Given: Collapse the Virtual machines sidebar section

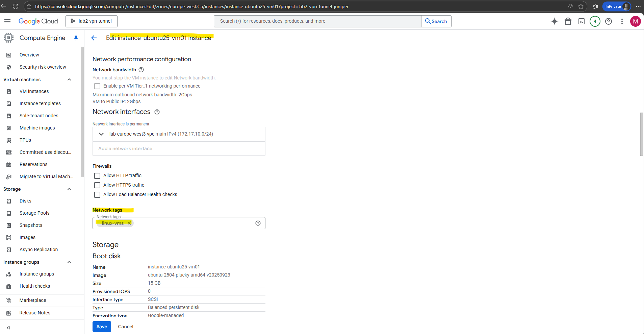Looking at the screenshot, I should click(x=69, y=79).
